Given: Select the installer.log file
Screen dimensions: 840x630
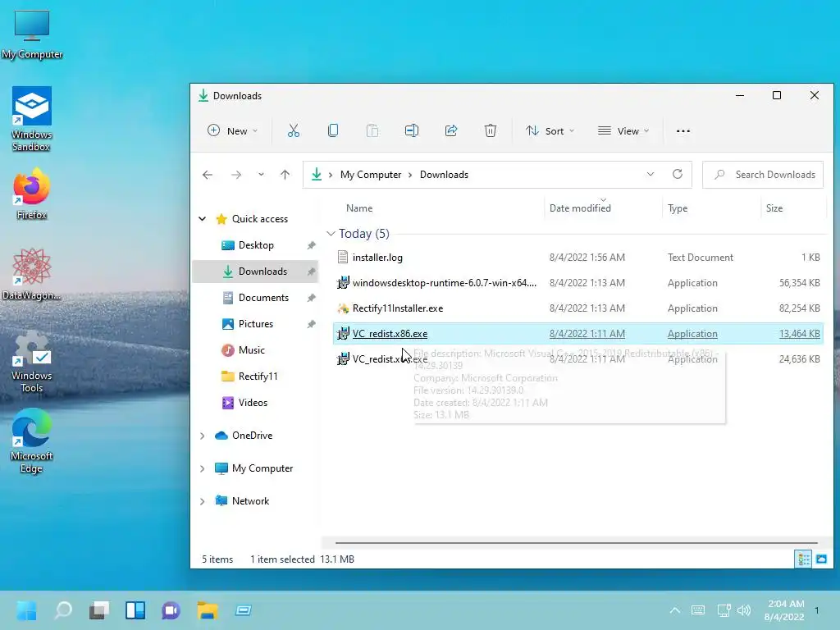Looking at the screenshot, I should 578,257.
